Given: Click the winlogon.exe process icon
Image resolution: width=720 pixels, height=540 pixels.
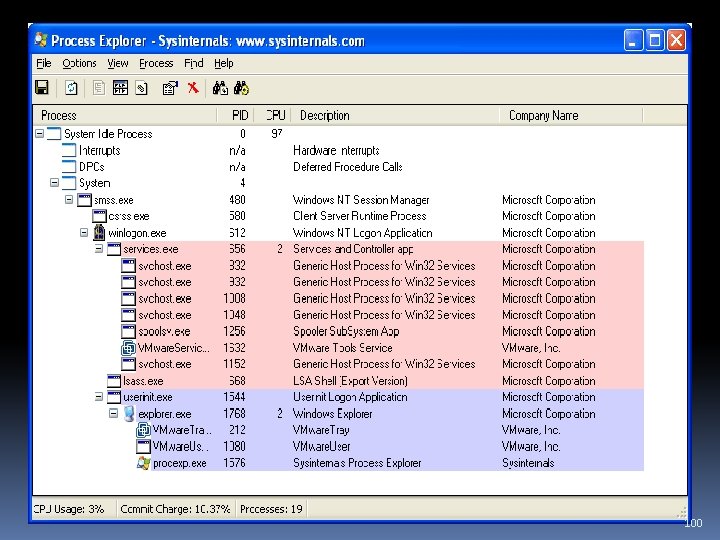Looking at the screenshot, I should [x=99, y=233].
